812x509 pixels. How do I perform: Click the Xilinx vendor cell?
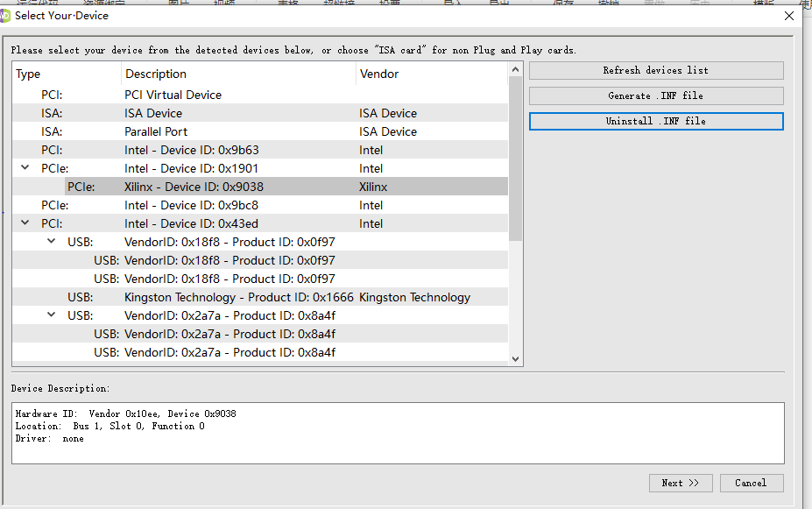coord(373,187)
